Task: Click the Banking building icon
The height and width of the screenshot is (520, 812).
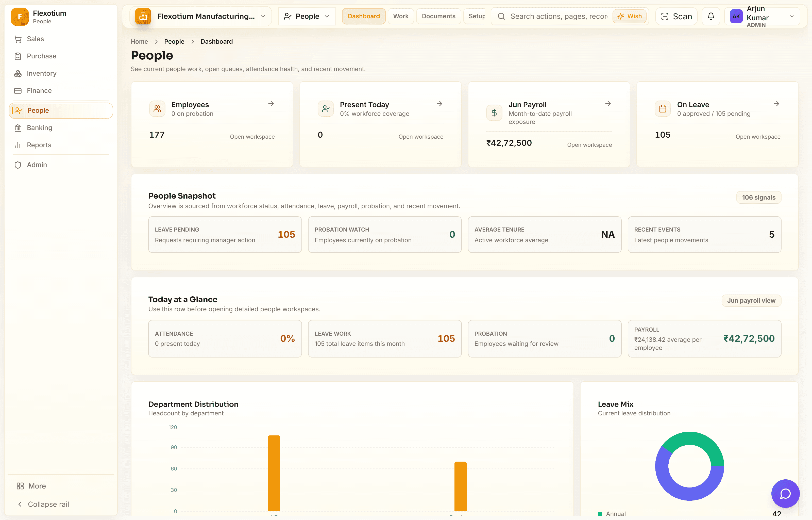Action: coord(18,128)
